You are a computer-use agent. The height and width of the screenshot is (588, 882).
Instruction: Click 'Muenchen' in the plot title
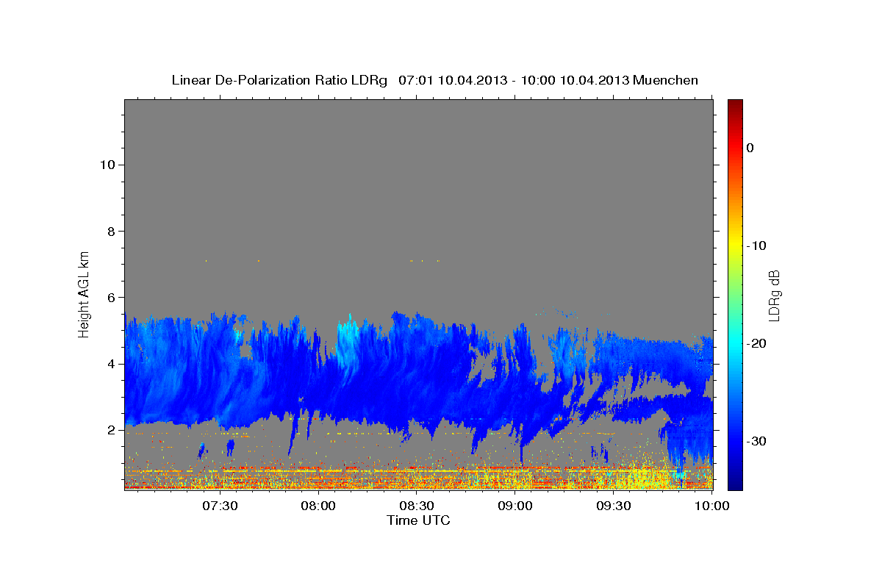point(665,80)
